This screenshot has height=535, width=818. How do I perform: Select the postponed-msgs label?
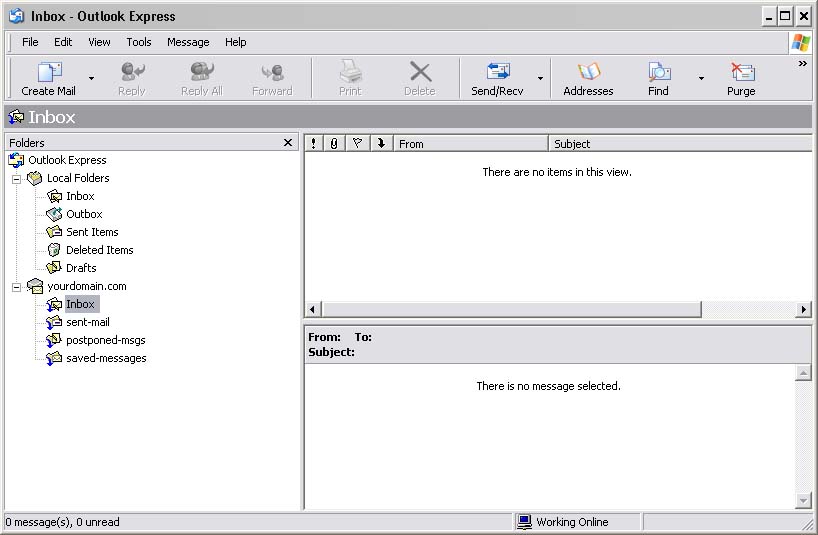[106, 341]
